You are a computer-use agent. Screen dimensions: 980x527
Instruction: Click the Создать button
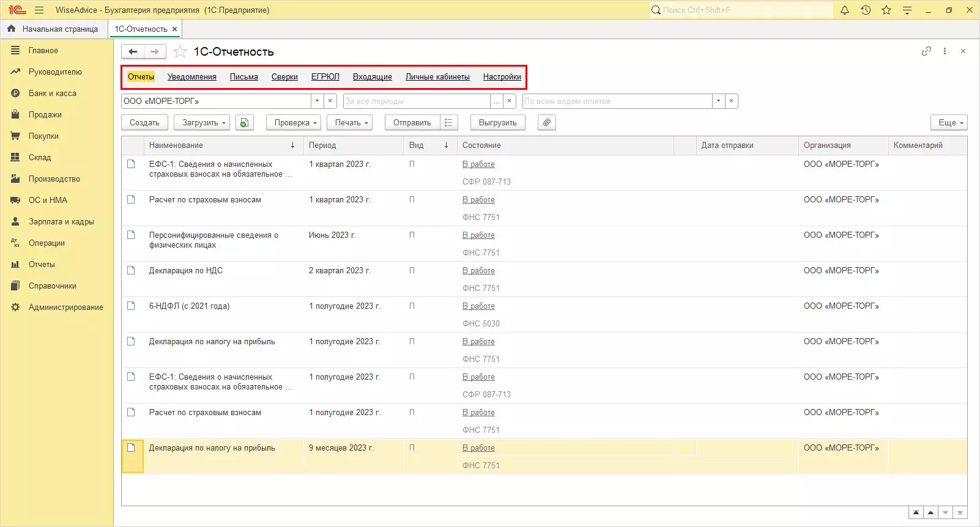tap(144, 123)
